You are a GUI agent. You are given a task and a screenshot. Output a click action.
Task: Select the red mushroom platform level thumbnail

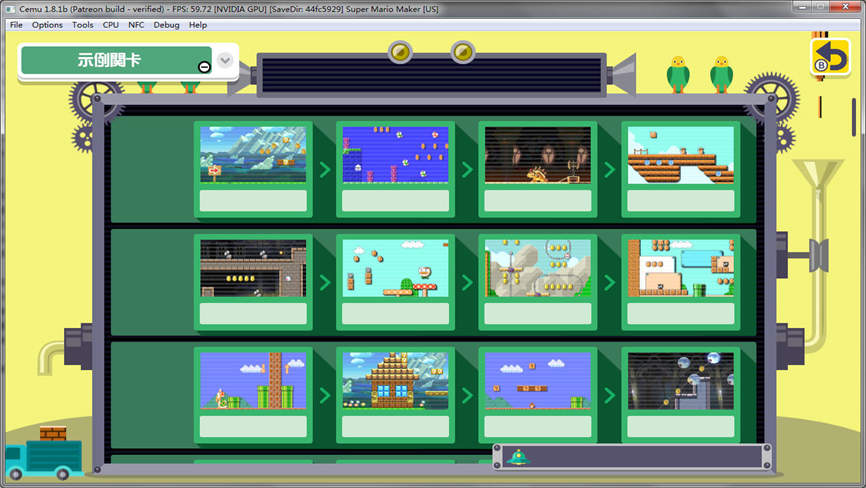click(395, 268)
